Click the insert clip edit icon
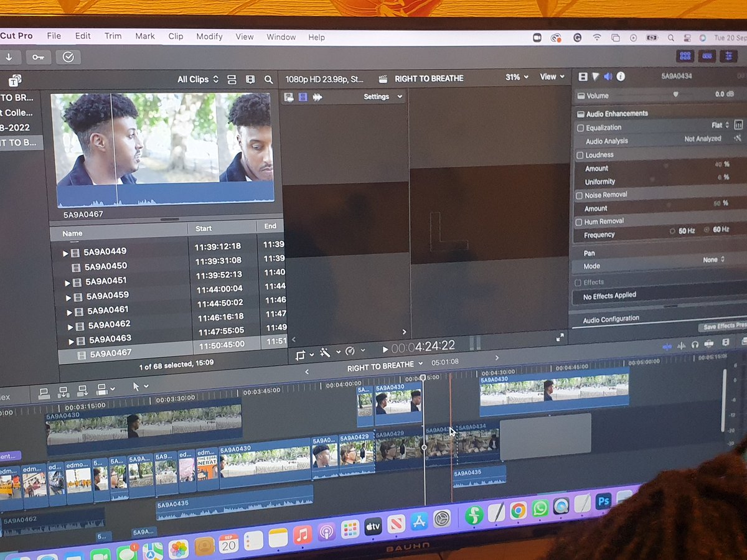747x560 pixels. click(63, 392)
